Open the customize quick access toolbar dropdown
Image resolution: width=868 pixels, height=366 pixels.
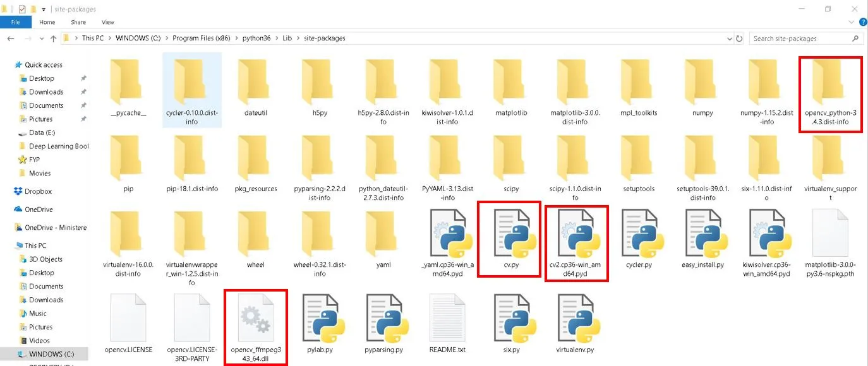pos(44,9)
